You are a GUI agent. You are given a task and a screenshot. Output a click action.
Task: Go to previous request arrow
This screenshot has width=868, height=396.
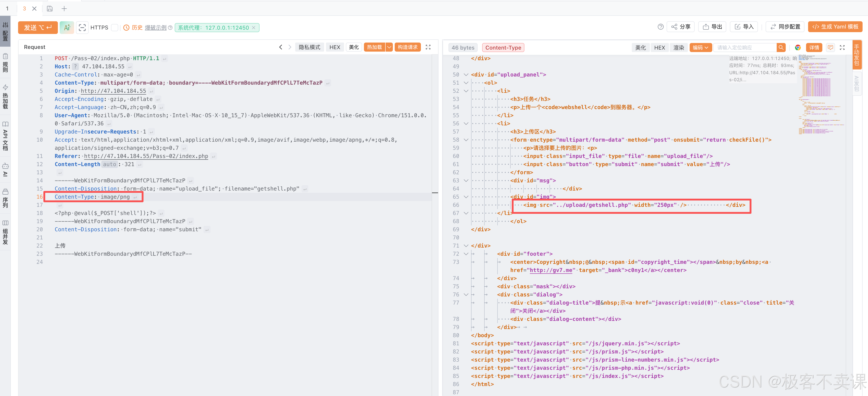(281, 47)
